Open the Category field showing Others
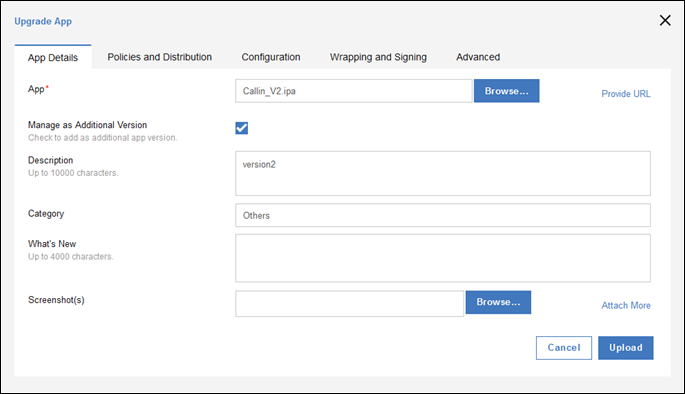685x394 pixels. [x=443, y=215]
